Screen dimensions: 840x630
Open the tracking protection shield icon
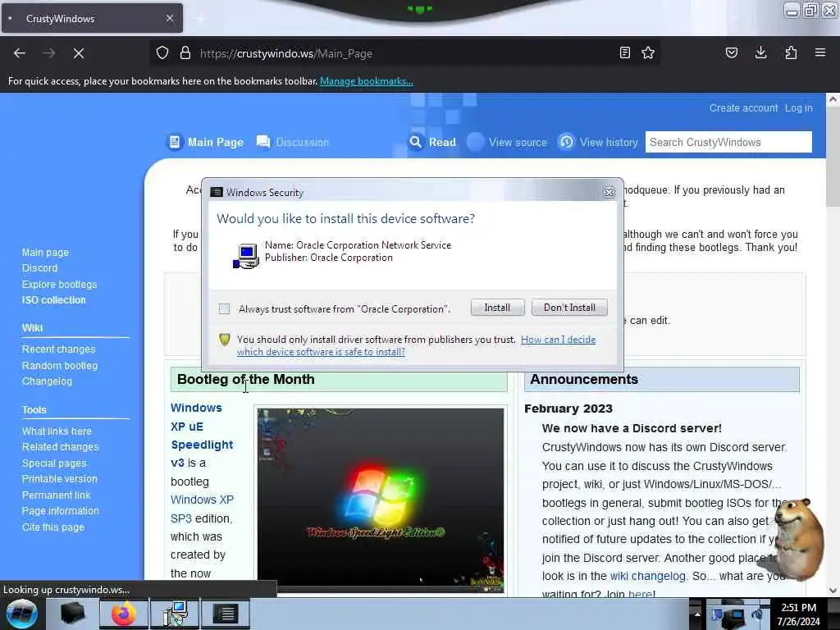pos(162,52)
